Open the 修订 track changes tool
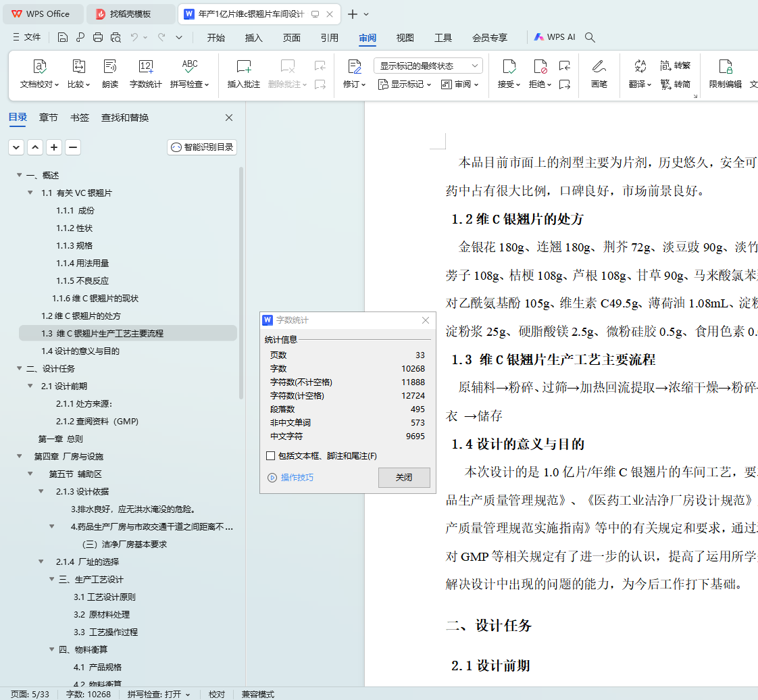 coord(355,74)
